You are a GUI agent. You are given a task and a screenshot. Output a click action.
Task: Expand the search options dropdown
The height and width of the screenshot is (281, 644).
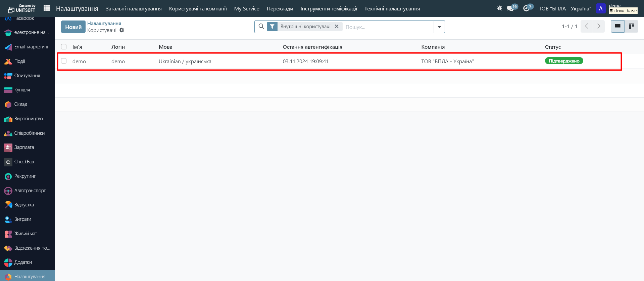click(x=439, y=27)
